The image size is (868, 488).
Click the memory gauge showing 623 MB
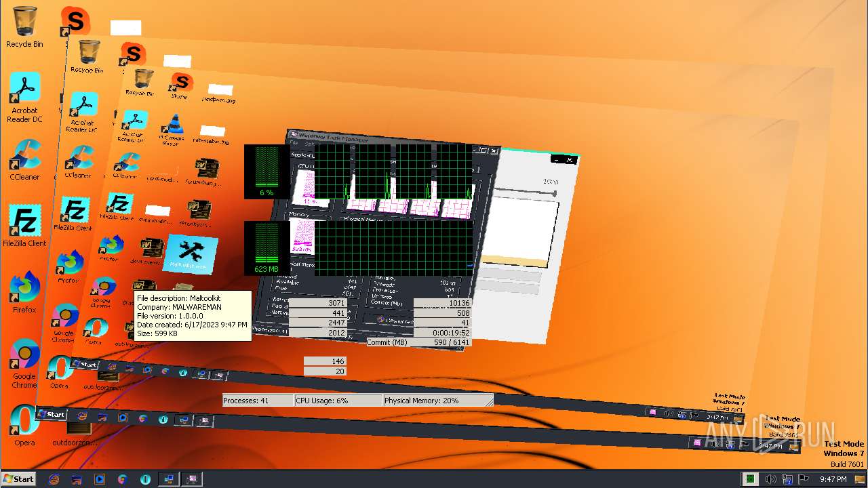[x=267, y=248]
